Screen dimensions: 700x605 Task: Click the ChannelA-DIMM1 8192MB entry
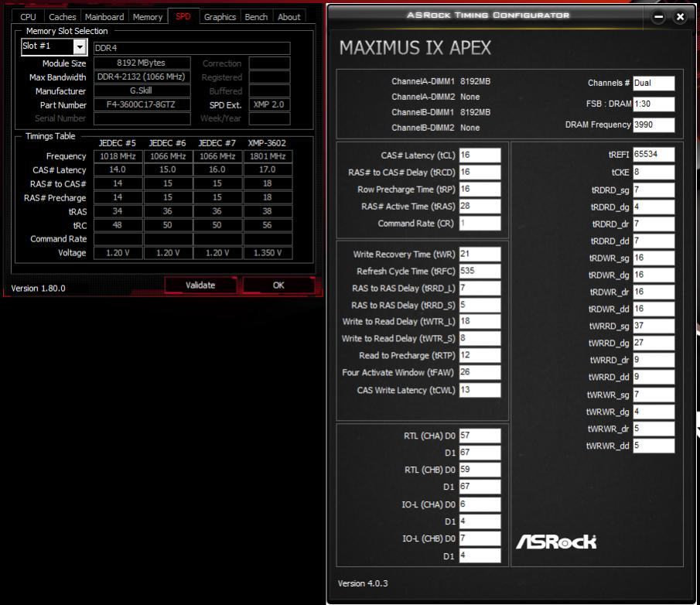(441, 81)
